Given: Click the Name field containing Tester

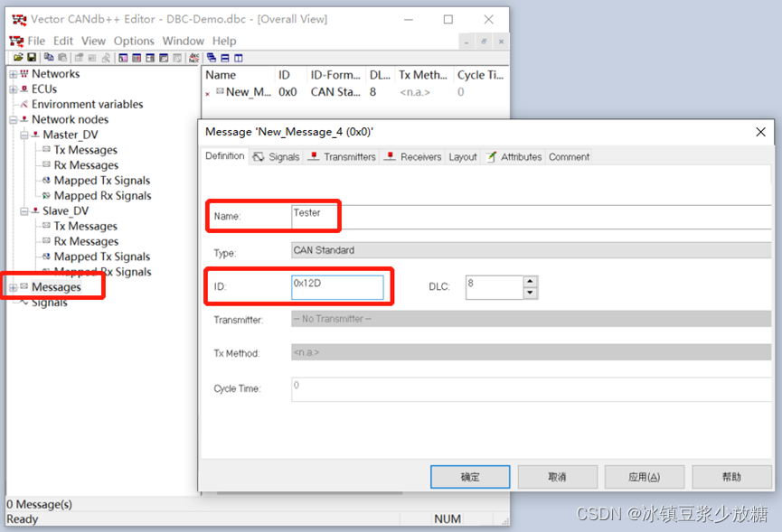Looking at the screenshot, I should 532,217.
